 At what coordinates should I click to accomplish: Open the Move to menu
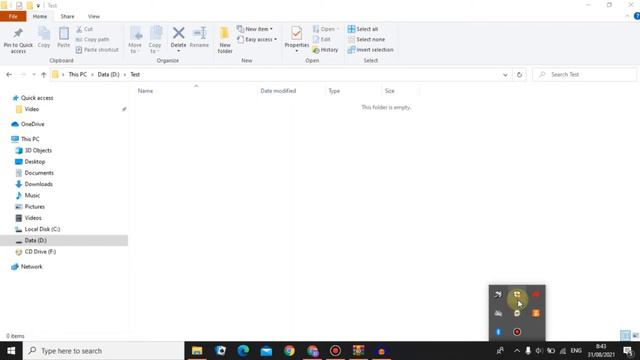point(135,40)
